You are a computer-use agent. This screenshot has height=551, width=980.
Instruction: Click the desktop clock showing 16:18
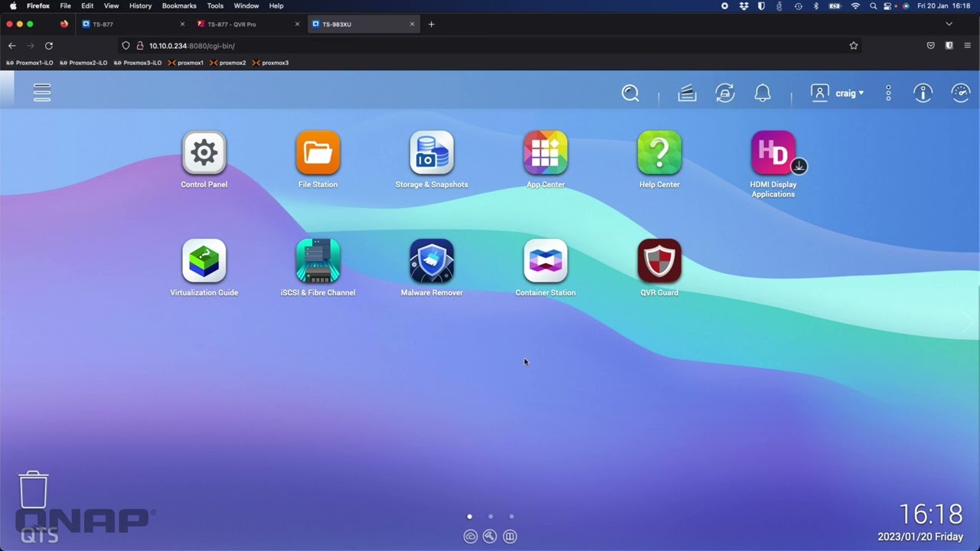click(x=931, y=514)
